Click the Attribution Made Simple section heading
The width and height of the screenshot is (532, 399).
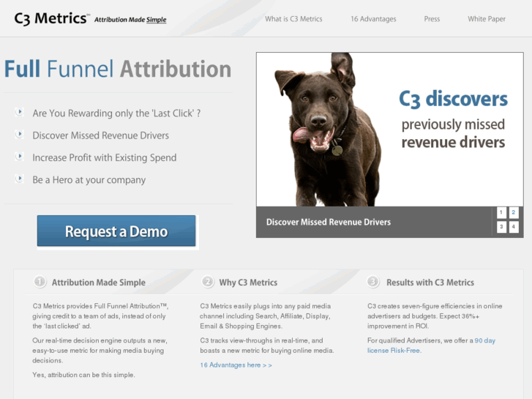(98, 283)
